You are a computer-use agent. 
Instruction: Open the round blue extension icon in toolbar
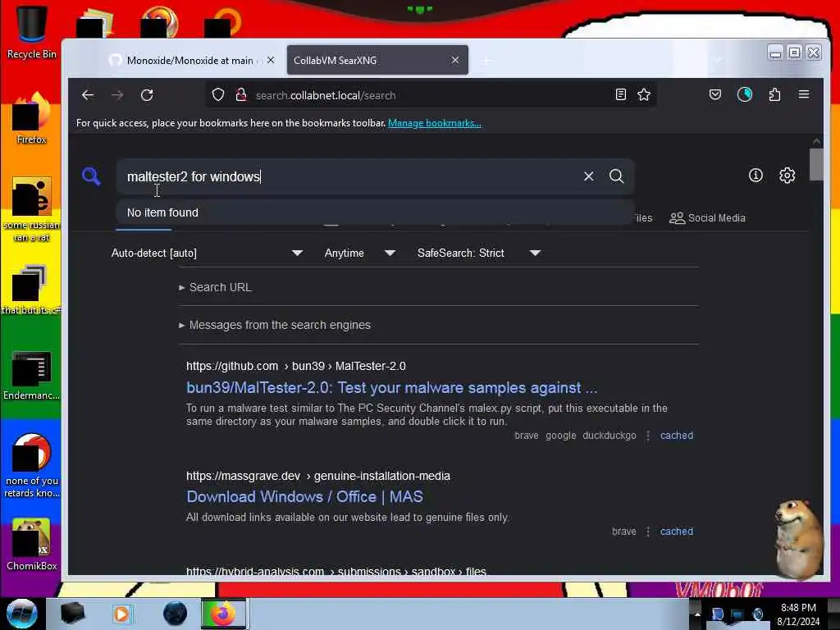pyautogui.click(x=745, y=95)
